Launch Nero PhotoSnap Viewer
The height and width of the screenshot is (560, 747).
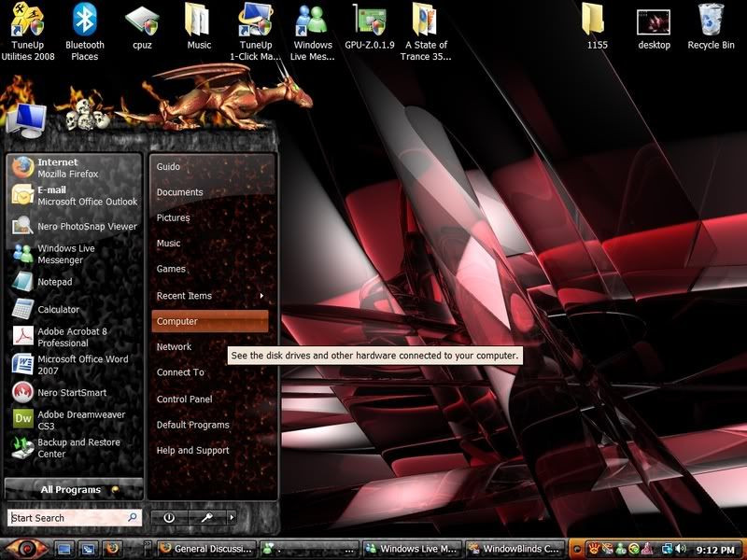point(75,226)
